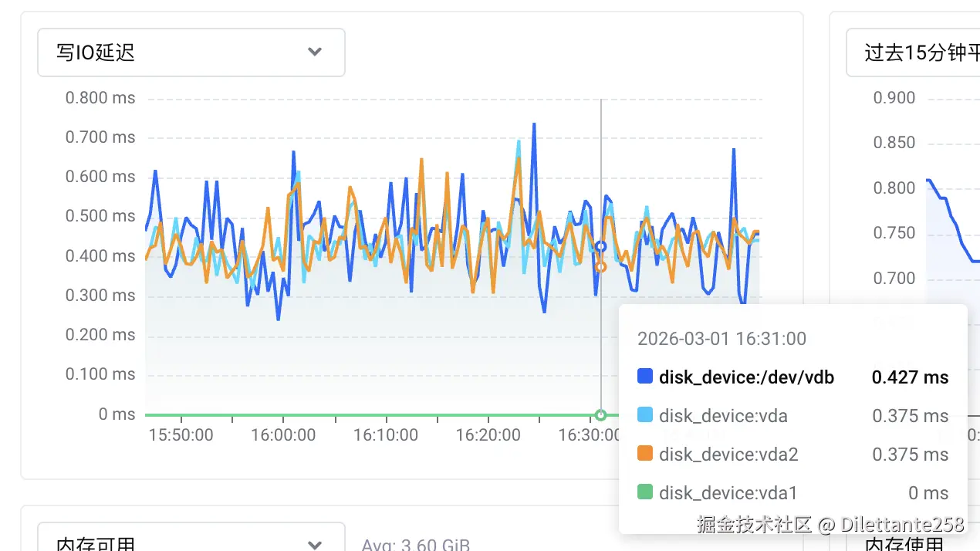Click the blue /dev/vdb legend swatch

(645, 377)
